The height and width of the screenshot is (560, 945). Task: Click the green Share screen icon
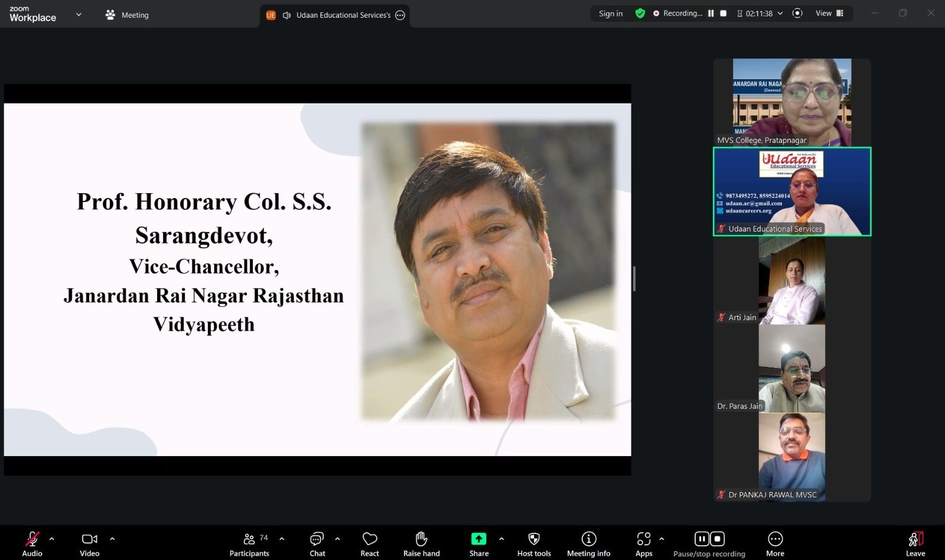[478, 539]
